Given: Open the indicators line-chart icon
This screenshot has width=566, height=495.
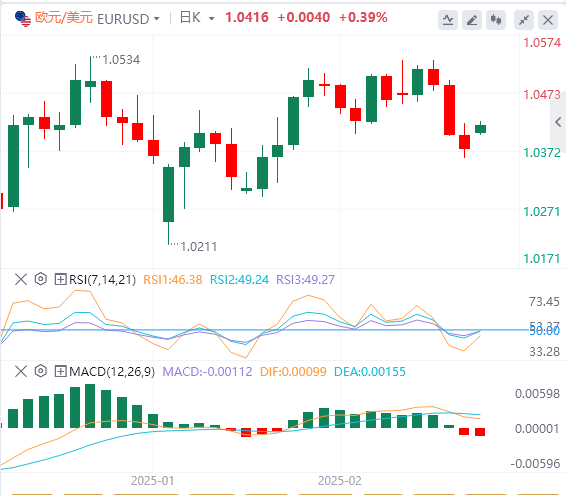Looking at the screenshot, I should 448,20.
